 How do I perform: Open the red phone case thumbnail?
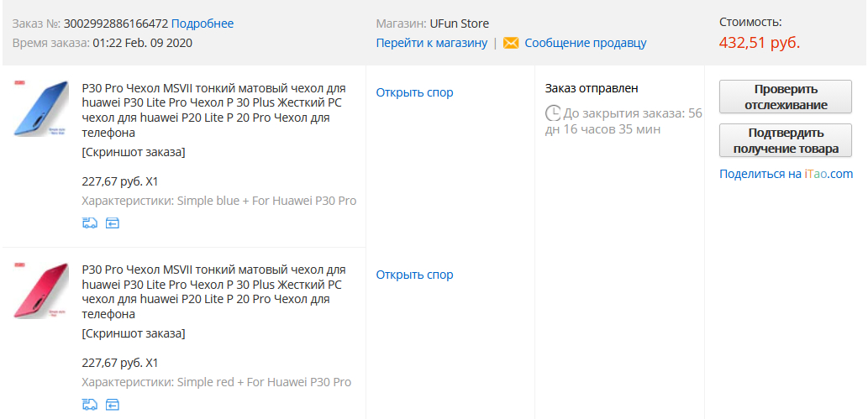(x=41, y=290)
